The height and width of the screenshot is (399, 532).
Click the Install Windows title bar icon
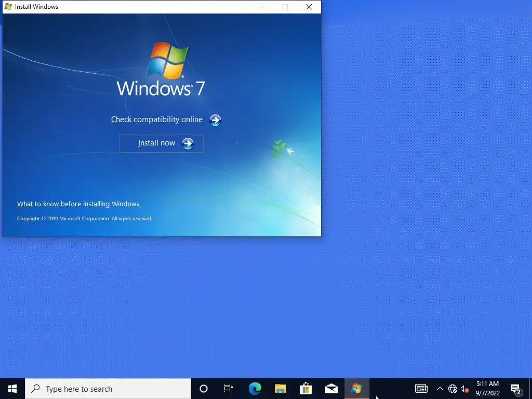click(x=8, y=6)
